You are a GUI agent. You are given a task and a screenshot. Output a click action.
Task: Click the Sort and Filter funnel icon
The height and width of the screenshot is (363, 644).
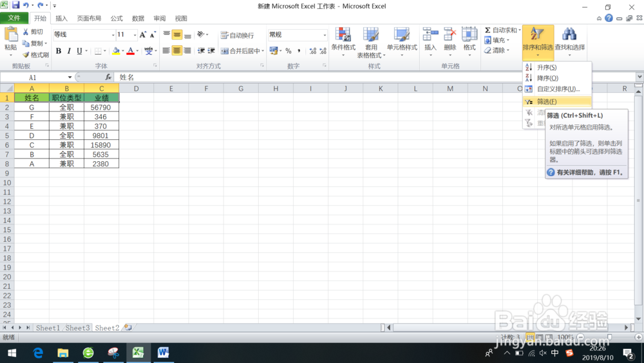(x=537, y=35)
